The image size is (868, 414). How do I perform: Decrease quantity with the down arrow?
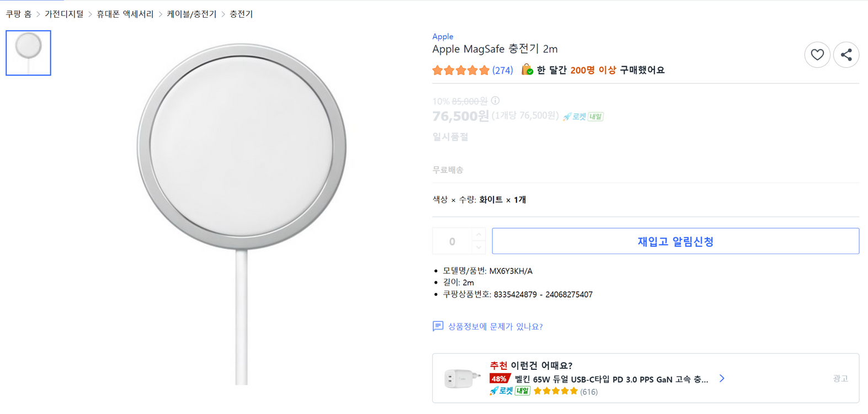point(479,247)
